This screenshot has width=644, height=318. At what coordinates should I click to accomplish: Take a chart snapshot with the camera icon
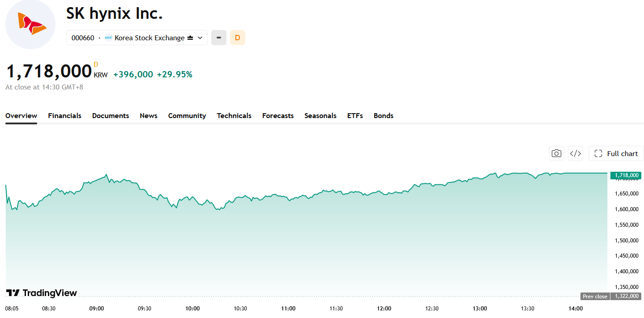(556, 153)
